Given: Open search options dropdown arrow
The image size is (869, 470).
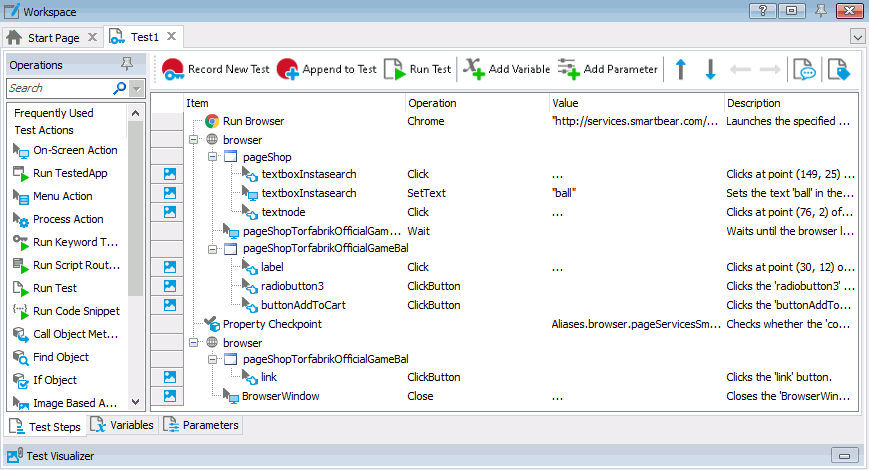Looking at the screenshot, I should pyautogui.click(x=136, y=89).
